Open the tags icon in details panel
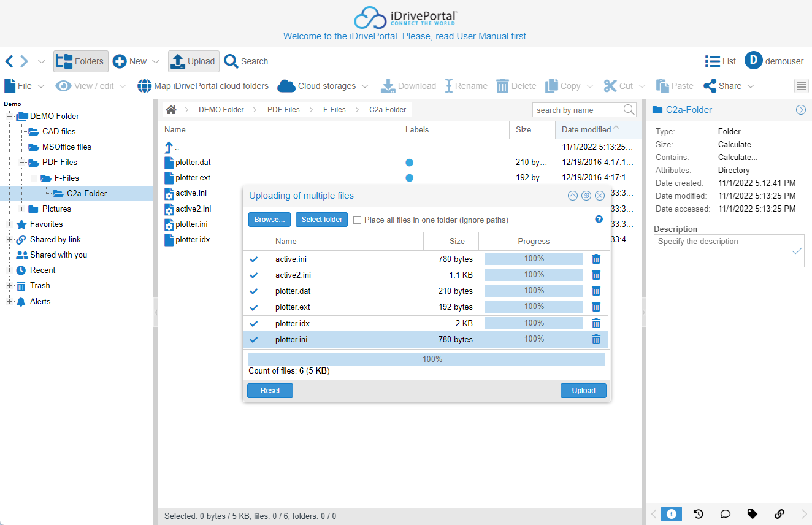812x525 pixels. [752, 514]
